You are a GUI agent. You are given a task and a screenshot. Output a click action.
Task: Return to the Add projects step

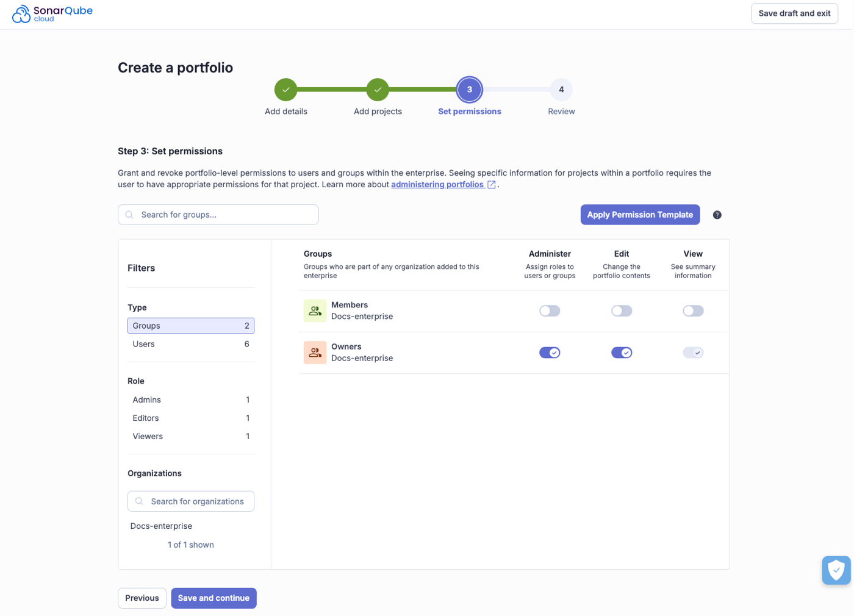(x=378, y=89)
